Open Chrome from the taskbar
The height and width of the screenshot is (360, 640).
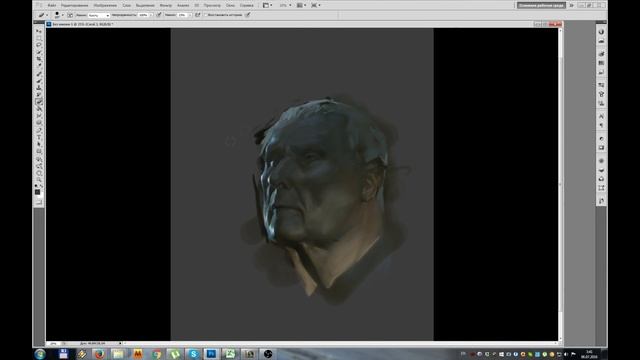point(157,354)
